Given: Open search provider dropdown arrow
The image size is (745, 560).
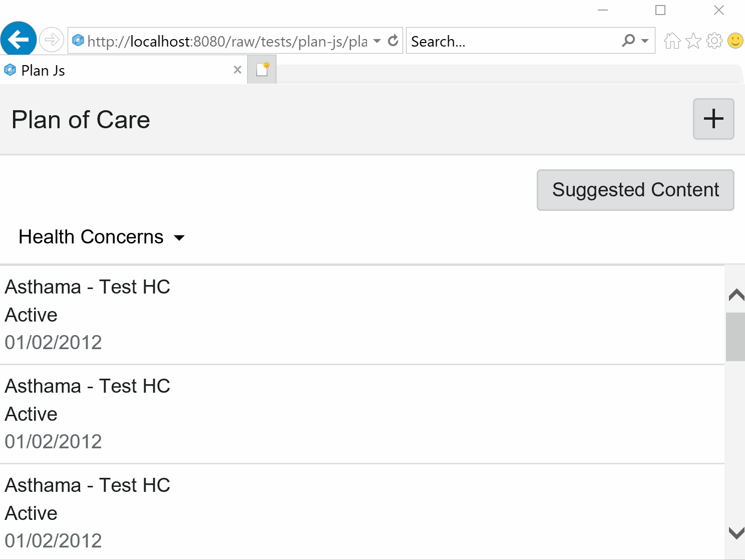Looking at the screenshot, I should pos(645,41).
